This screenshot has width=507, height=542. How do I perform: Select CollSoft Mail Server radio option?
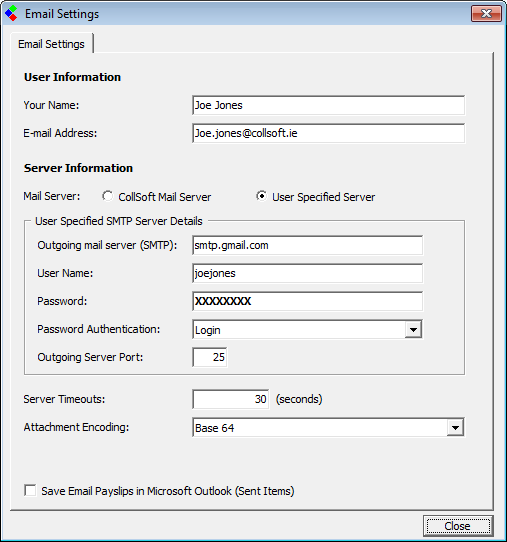coord(107,196)
